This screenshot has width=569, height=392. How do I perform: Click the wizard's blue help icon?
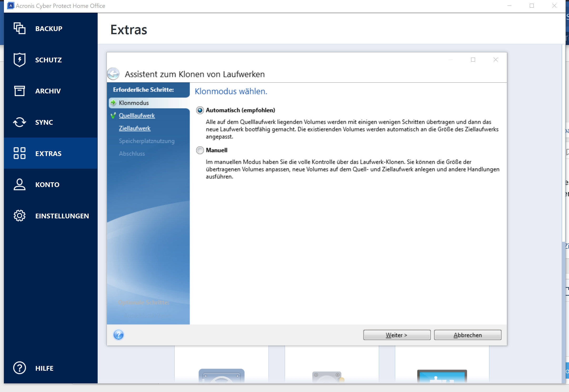[118, 335]
